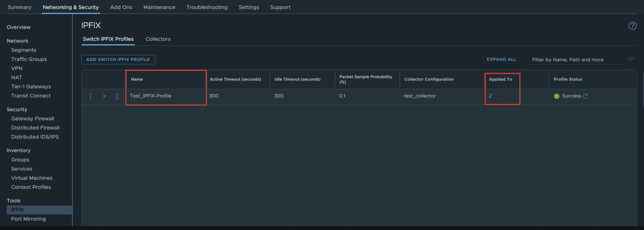Screen dimensions: 644x230
Task: Click the green Success status indicator
Action: point(556,96)
